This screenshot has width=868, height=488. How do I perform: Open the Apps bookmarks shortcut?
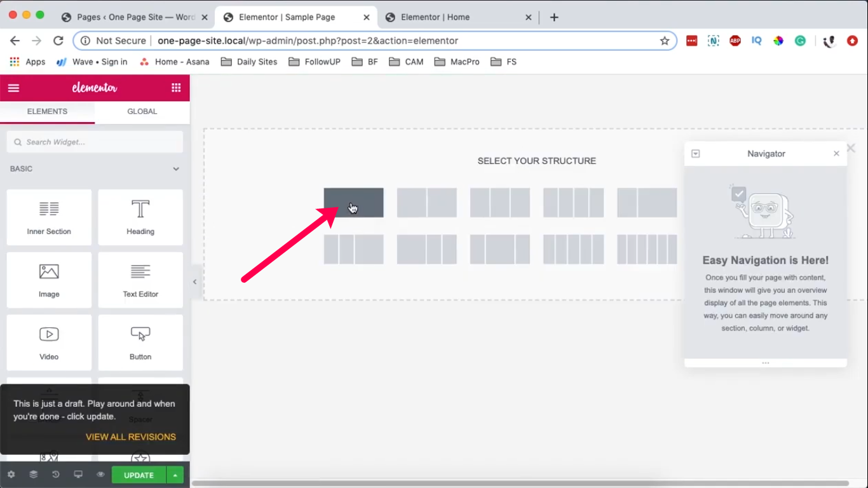(27, 62)
